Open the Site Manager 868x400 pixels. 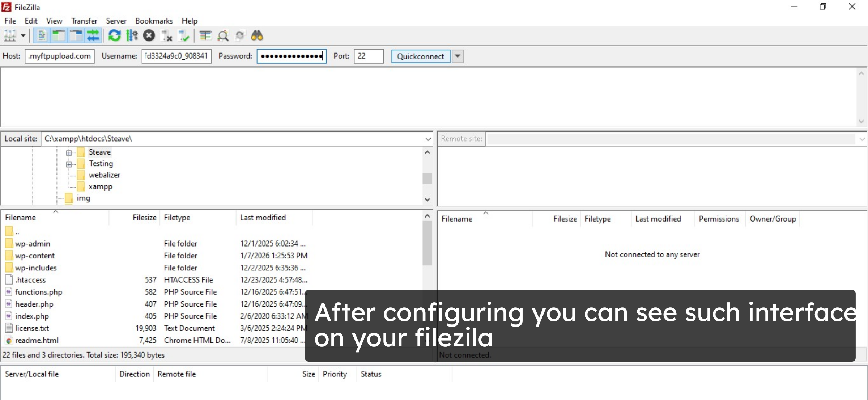point(9,35)
